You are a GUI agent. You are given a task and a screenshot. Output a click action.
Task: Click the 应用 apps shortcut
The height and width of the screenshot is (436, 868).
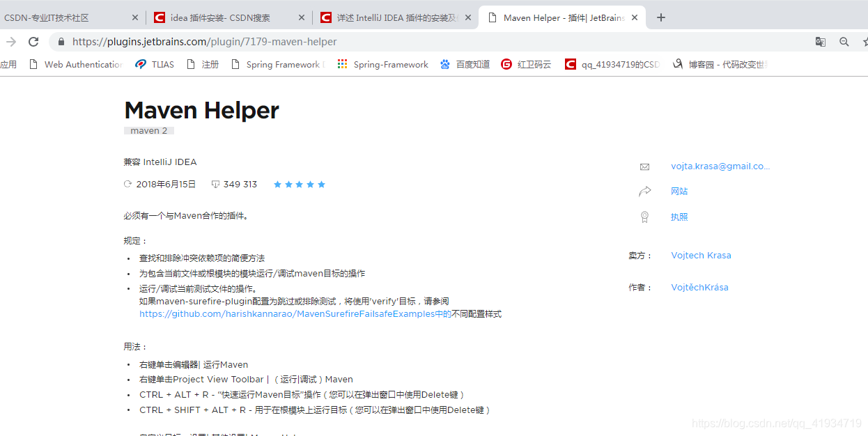tap(8, 64)
